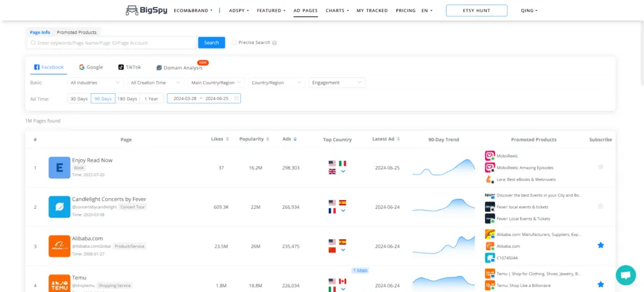This screenshot has height=292, width=644.
Task: Open FEATURED menu
Action: (x=271, y=11)
